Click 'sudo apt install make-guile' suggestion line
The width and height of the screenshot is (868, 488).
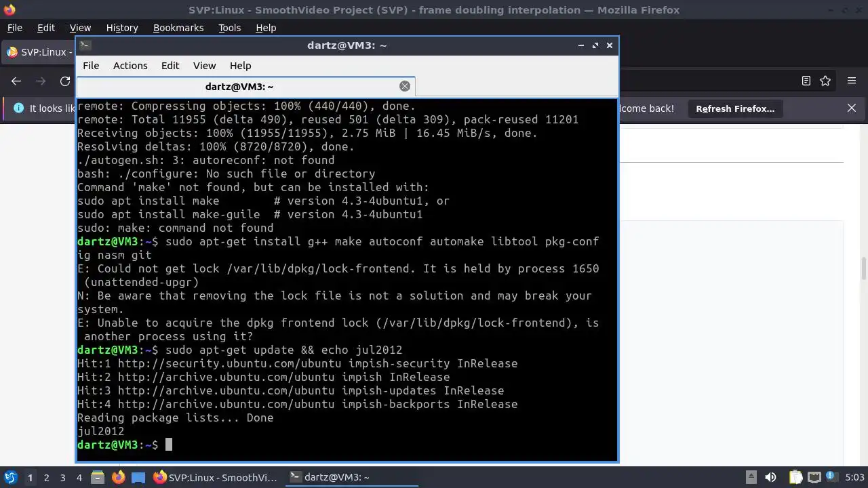pos(250,214)
